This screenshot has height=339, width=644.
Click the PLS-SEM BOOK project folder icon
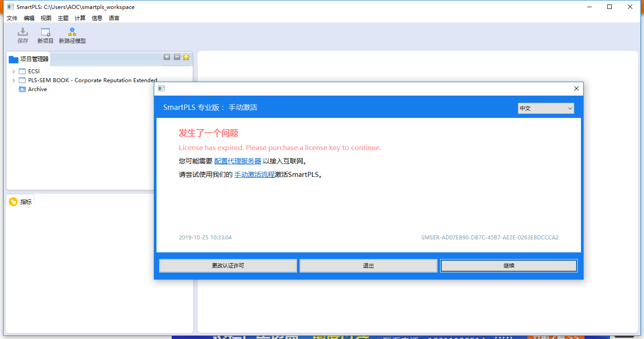(22, 80)
